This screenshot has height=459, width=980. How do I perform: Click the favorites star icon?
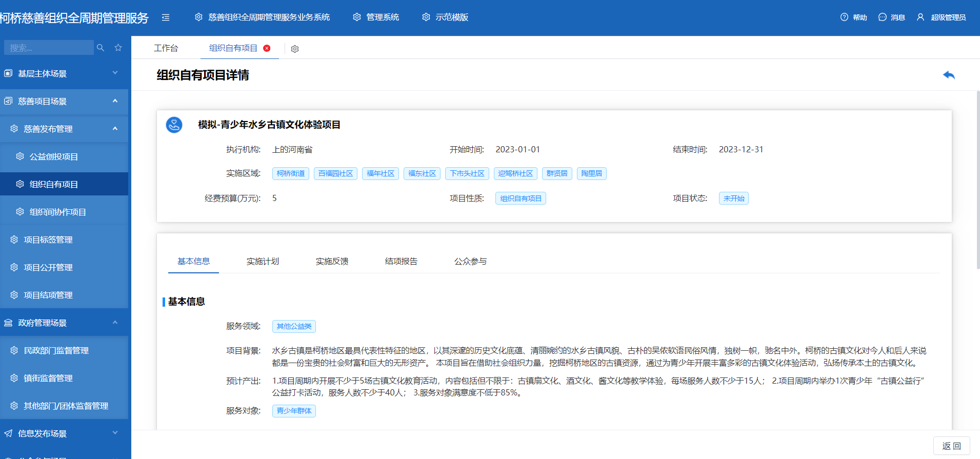118,48
